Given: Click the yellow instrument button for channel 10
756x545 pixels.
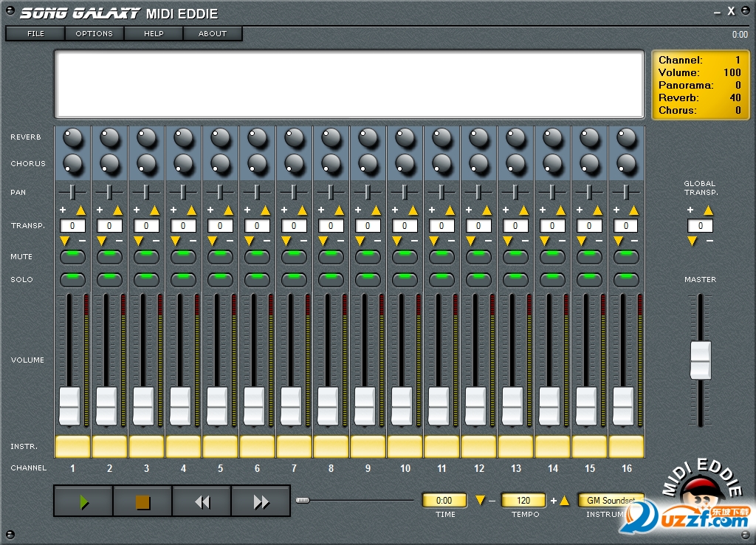Looking at the screenshot, I should point(405,446).
